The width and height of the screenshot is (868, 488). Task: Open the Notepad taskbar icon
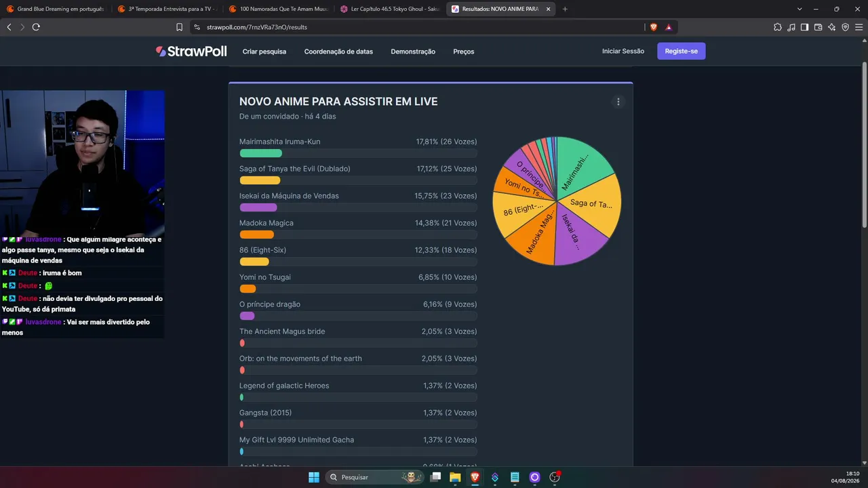click(515, 477)
